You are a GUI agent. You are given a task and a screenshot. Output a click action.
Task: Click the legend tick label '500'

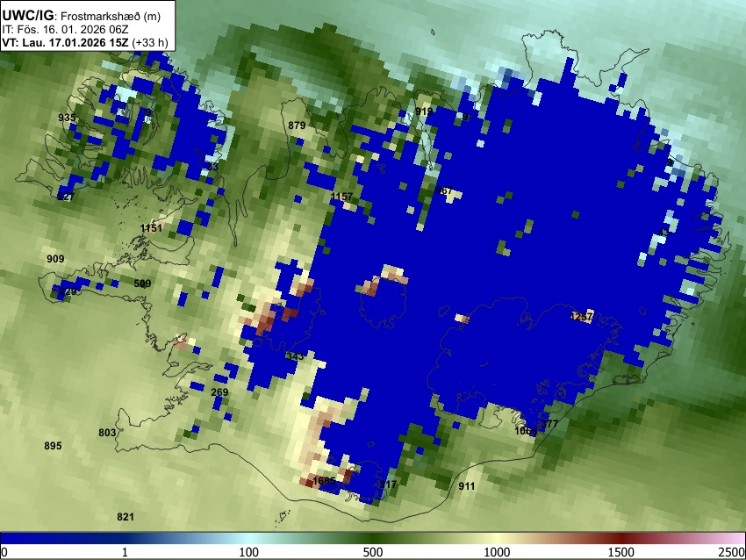tap(373, 552)
